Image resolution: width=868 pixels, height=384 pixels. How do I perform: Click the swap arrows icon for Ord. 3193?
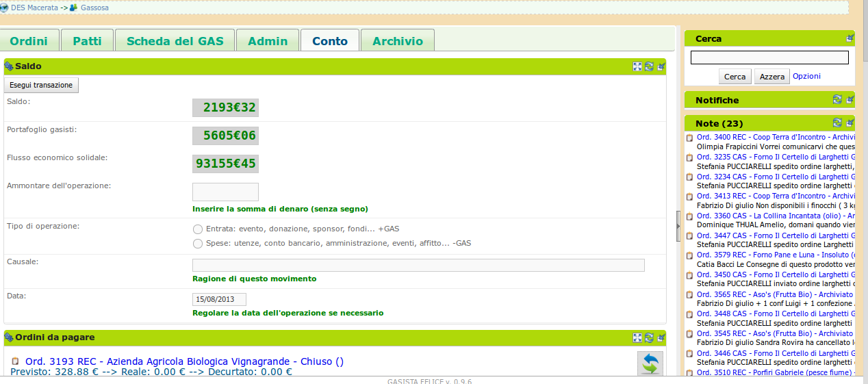650,363
